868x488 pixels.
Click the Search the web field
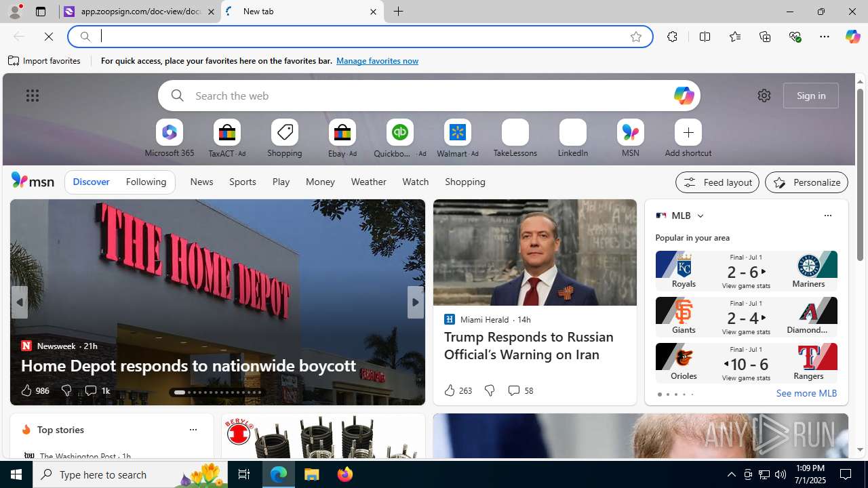tap(429, 96)
